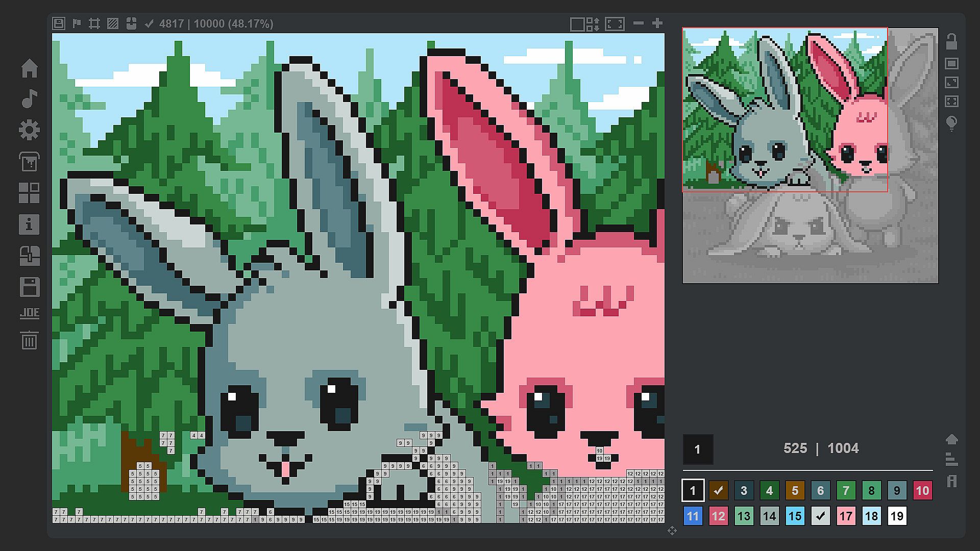
Task: Zoom in with the plus button
Action: (x=657, y=23)
